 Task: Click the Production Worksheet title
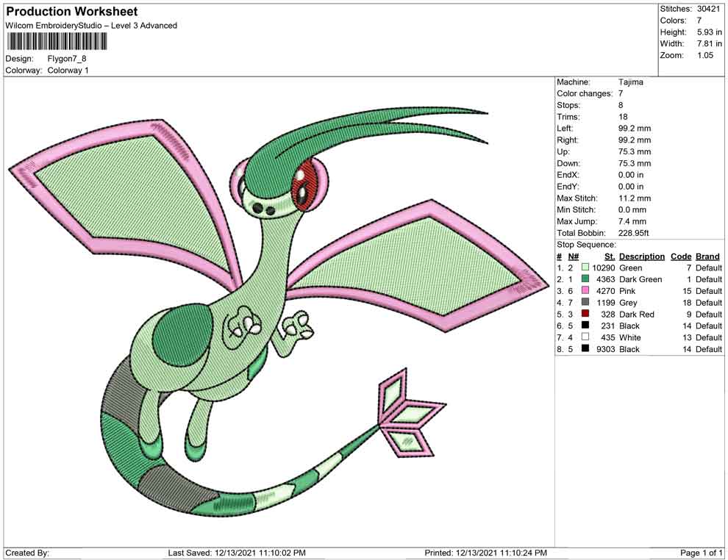(x=72, y=12)
